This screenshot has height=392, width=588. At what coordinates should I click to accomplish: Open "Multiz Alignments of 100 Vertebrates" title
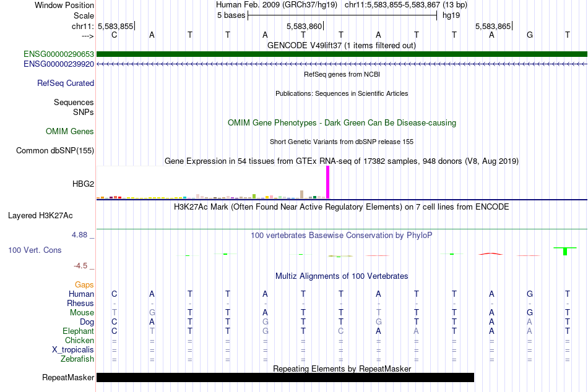[342, 276]
